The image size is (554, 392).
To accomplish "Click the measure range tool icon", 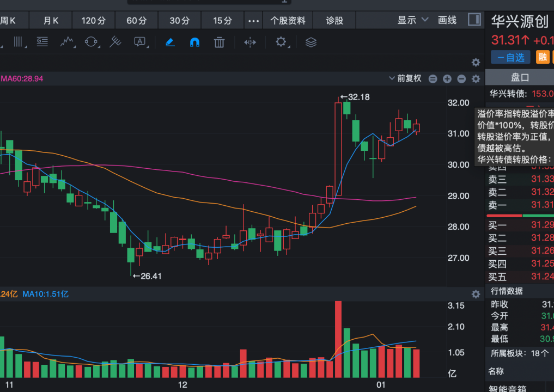I will click(250, 42).
